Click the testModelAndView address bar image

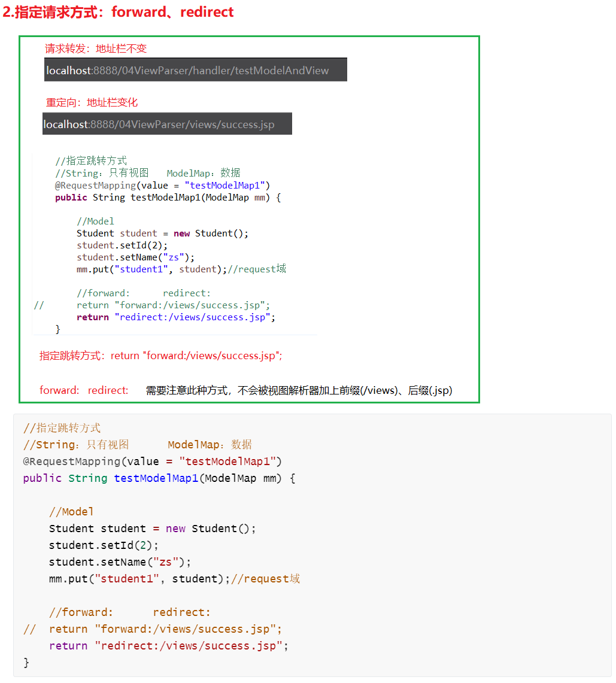195,70
